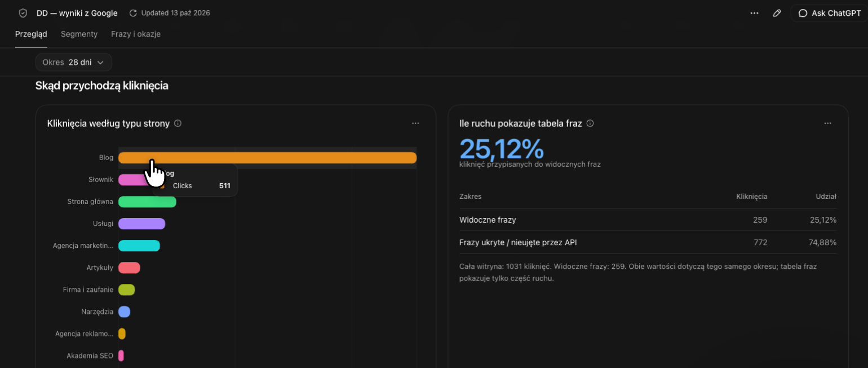Click the Firma i zaufanie axis label
Image resolution: width=868 pixels, height=368 pixels.
tap(88, 290)
